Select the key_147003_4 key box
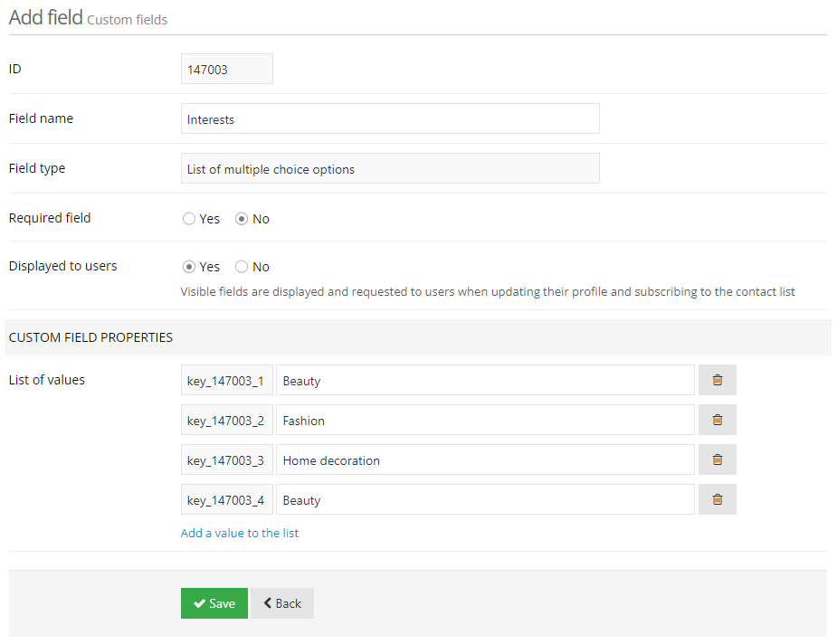Screen dimensions: 837x644 click(227, 499)
